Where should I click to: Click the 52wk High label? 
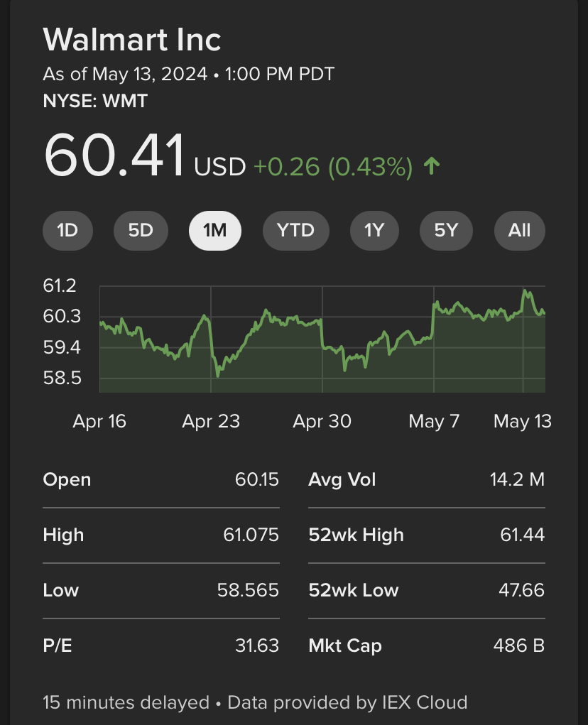tap(356, 535)
